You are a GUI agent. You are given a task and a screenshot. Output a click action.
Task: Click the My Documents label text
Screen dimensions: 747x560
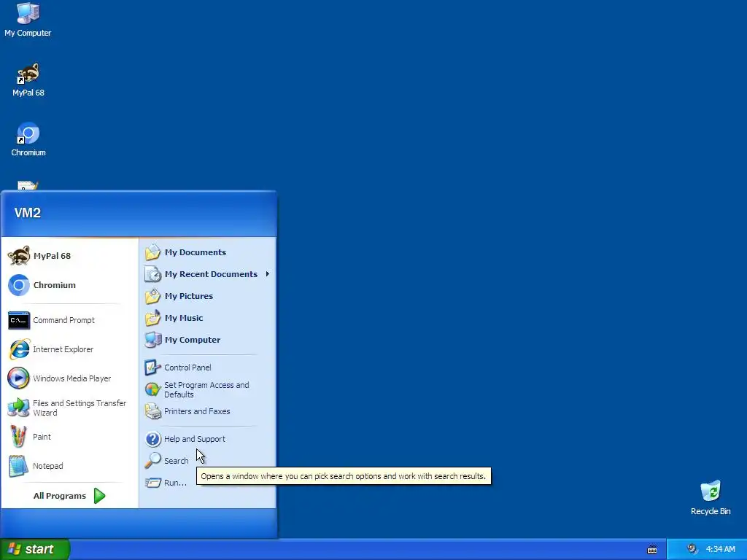point(196,252)
